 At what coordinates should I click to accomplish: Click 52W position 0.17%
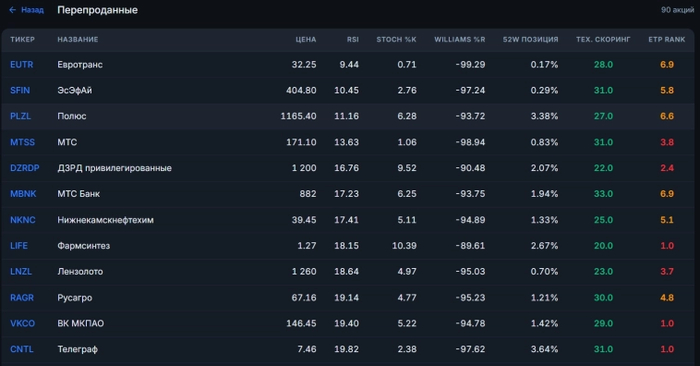545,64
